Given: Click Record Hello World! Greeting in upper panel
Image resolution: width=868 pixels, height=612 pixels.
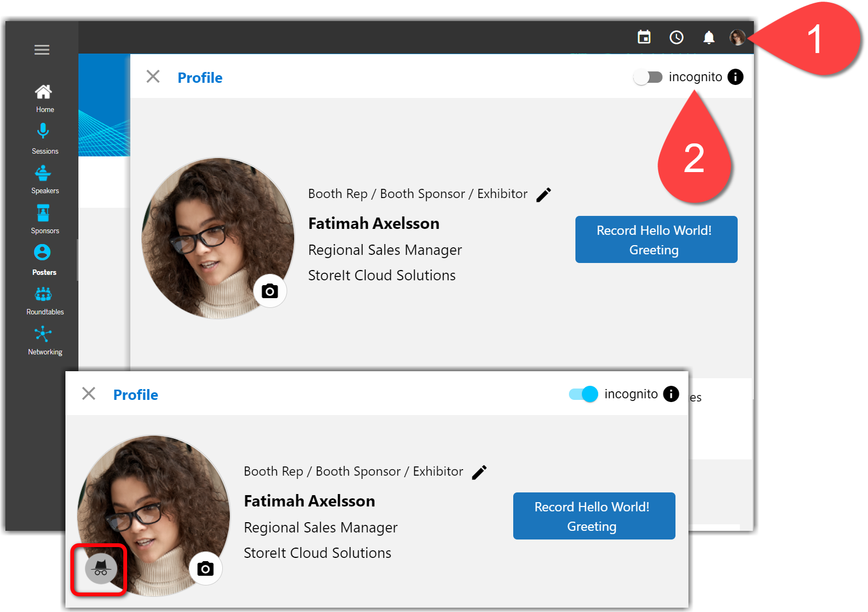Looking at the screenshot, I should point(655,240).
